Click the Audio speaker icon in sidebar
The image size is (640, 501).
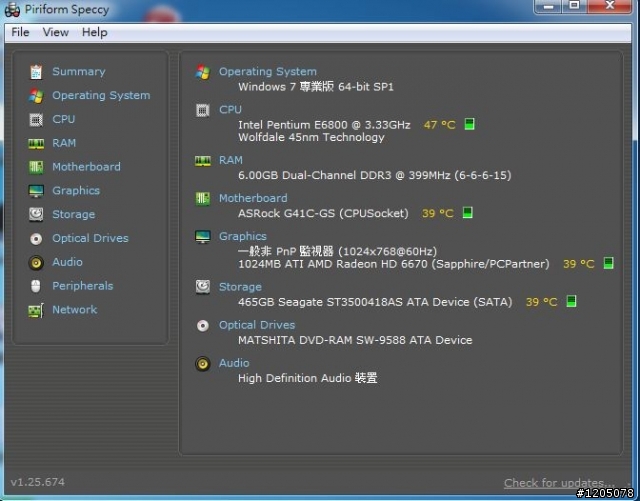[36, 263]
